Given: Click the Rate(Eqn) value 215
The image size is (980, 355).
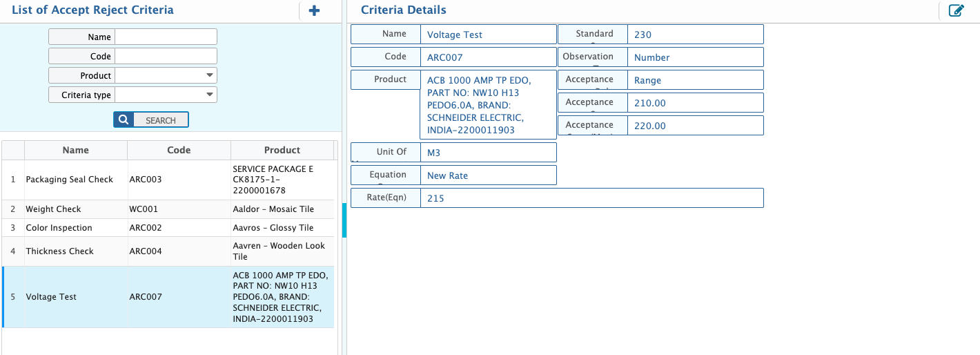Looking at the screenshot, I should [591, 198].
